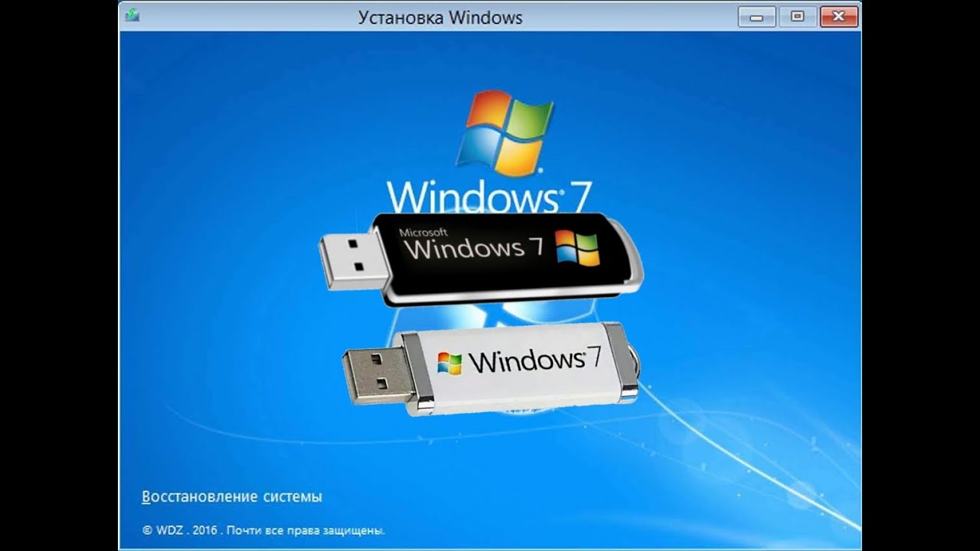Click the black Microsoft Windows 7 flash drive
Image resolution: width=980 pixels, height=551 pixels.
point(481,259)
